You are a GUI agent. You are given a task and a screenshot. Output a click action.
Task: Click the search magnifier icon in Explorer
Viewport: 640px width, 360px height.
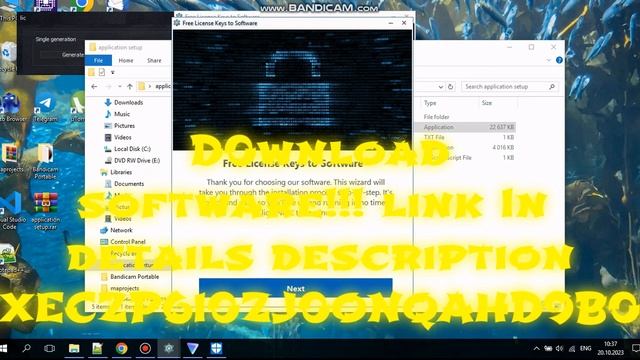[x=552, y=87]
